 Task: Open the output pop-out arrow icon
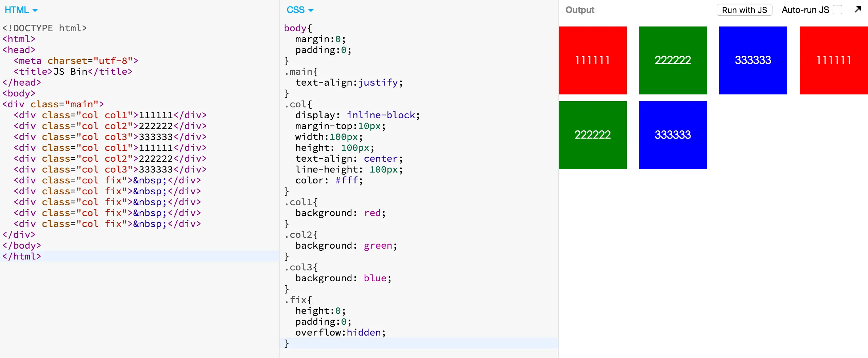tap(858, 10)
